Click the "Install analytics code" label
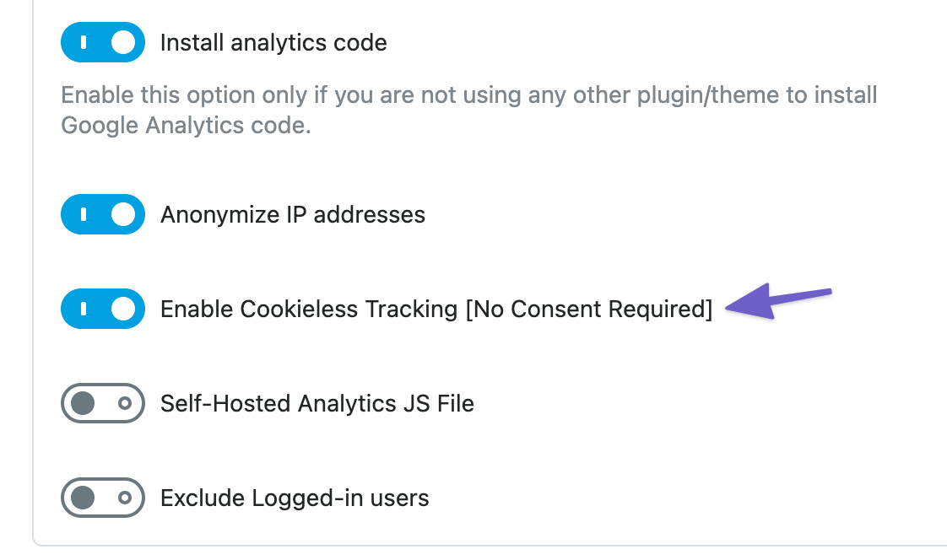Image resolution: width=947 pixels, height=560 pixels. click(273, 43)
